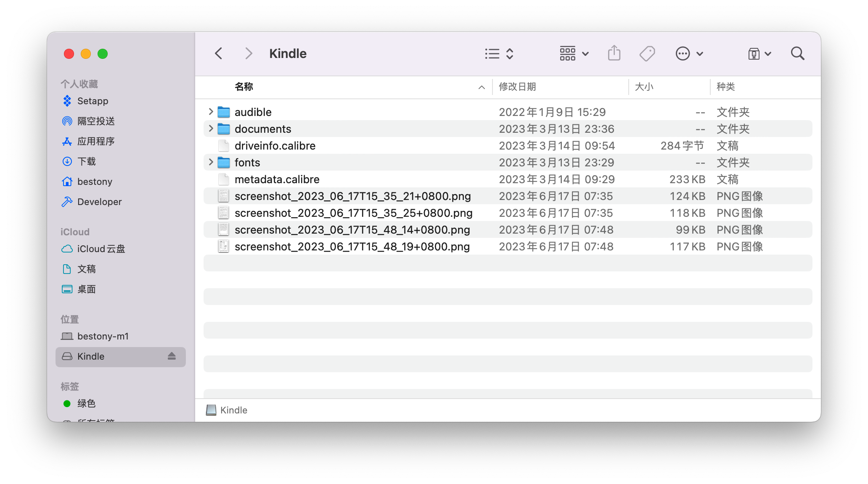Open AirDrop in the sidebar

click(x=96, y=121)
